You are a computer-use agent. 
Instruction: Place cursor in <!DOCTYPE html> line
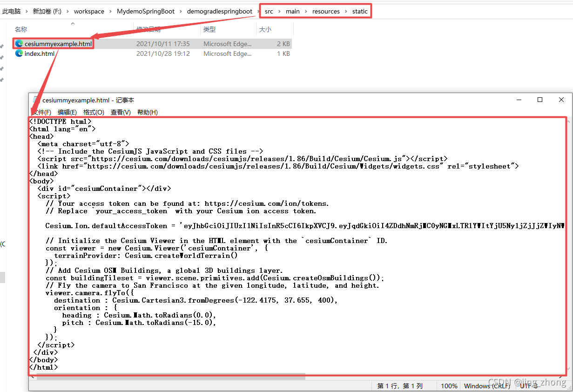coord(60,122)
